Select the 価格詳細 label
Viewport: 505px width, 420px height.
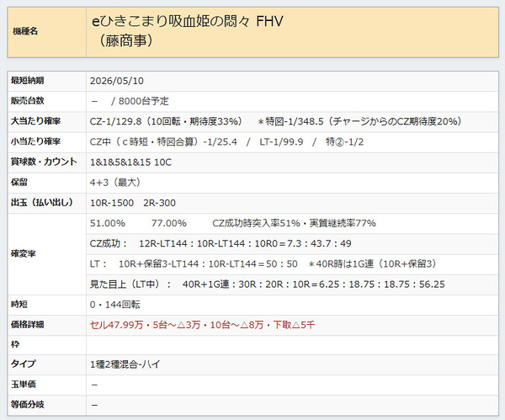pos(28,324)
